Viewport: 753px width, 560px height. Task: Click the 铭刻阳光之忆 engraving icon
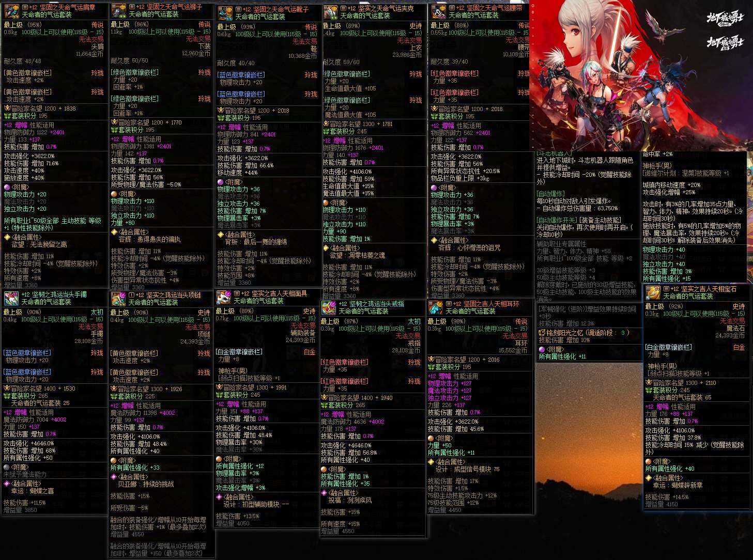[x=542, y=333]
